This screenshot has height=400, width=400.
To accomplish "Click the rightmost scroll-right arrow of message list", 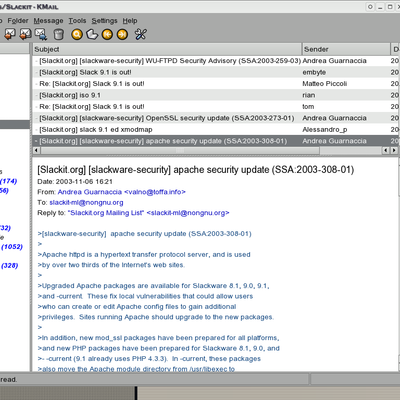I will 394,151.
